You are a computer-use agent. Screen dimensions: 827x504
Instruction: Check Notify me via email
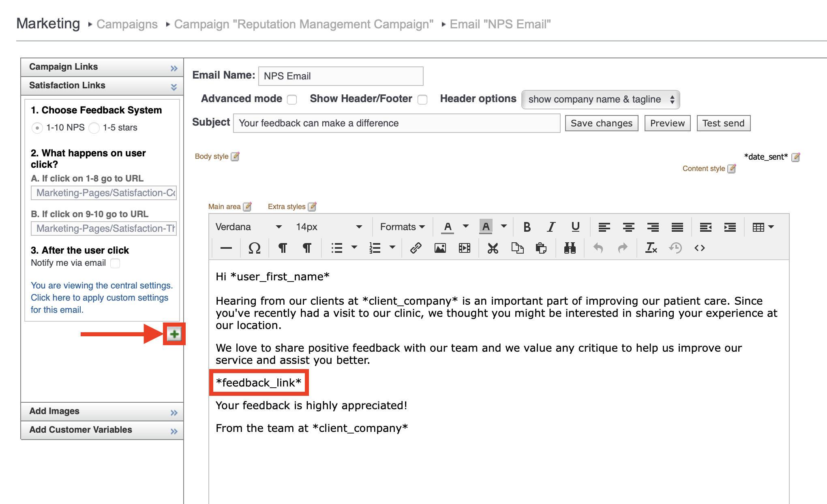pyautogui.click(x=115, y=263)
